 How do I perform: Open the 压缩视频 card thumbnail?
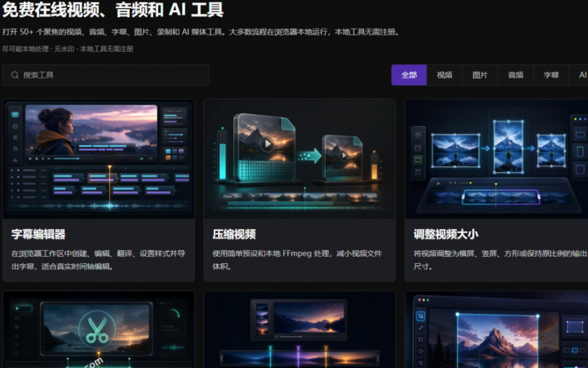coord(300,159)
